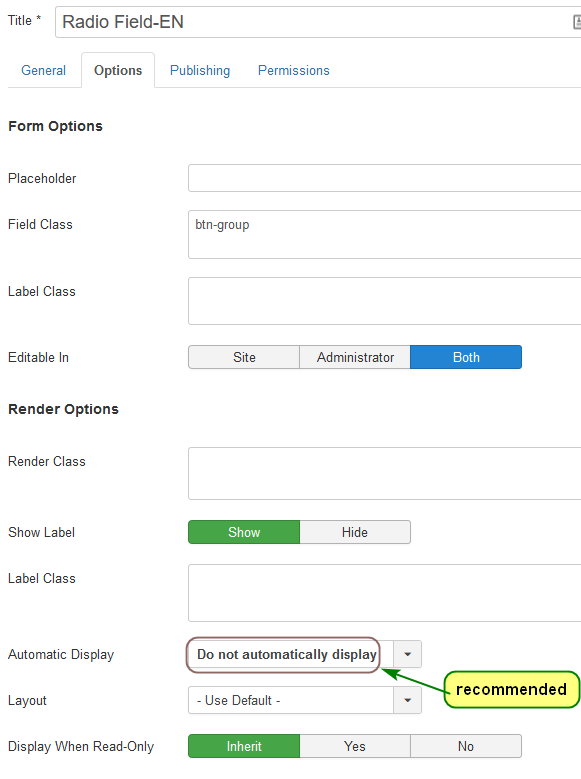Click into the Placeholder input field
Image resolution: width=581 pixels, height=779 pixels.
coord(385,178)
